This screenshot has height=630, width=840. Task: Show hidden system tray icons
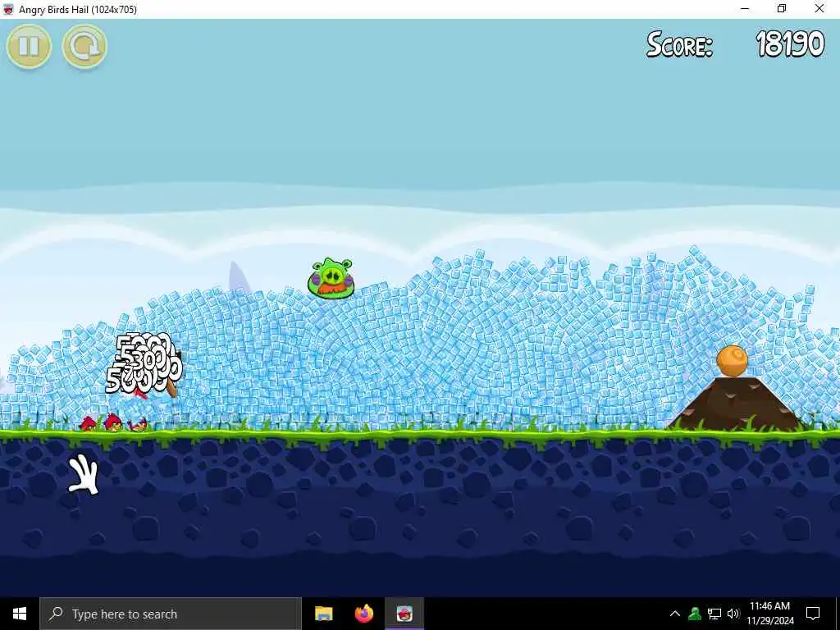click(675, 614)
